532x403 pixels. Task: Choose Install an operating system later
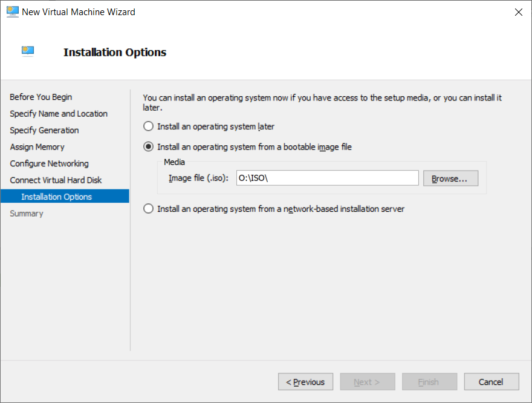pos(148,127)
